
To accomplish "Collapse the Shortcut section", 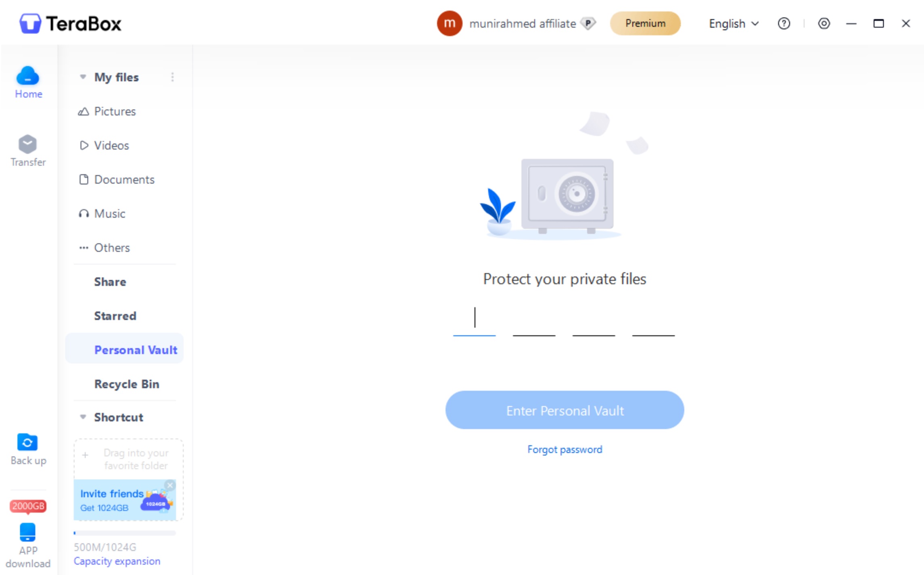I will click(x=83, y=417).
